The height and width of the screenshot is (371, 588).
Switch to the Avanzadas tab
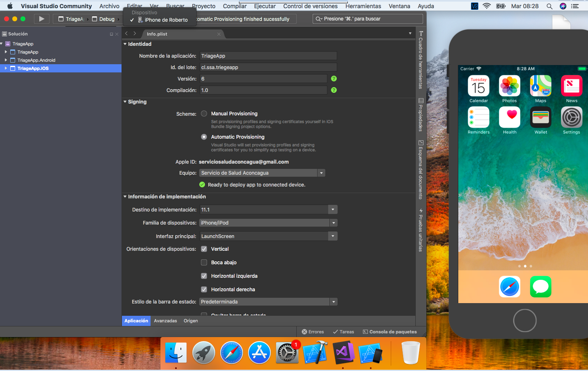165,321
